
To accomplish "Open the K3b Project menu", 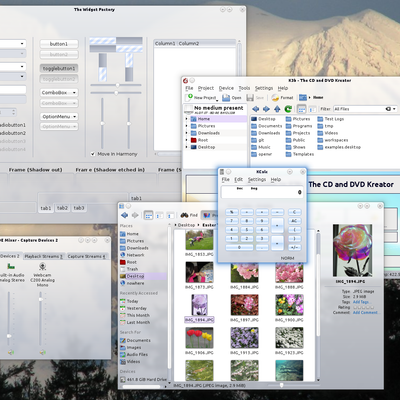I will 206,88.
